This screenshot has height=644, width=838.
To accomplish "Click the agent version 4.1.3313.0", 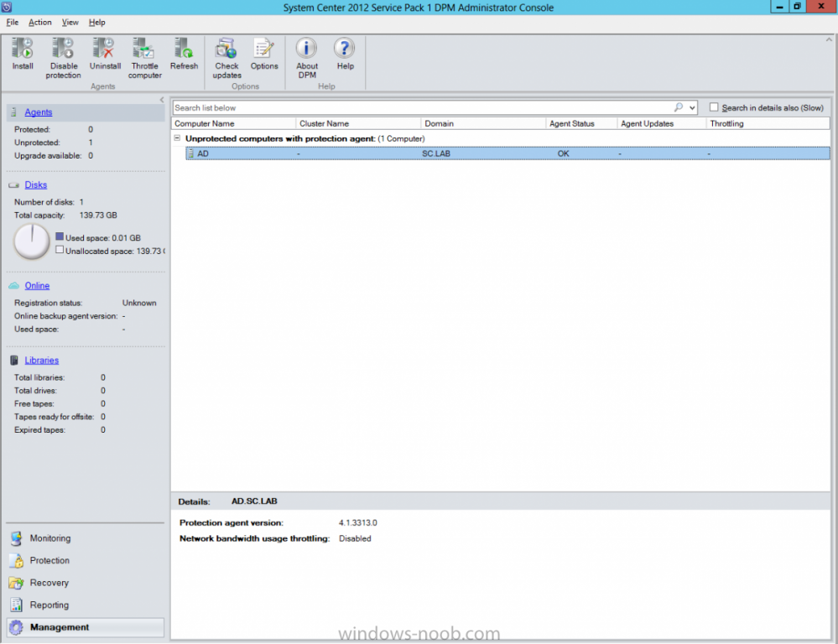I will 357,522.
